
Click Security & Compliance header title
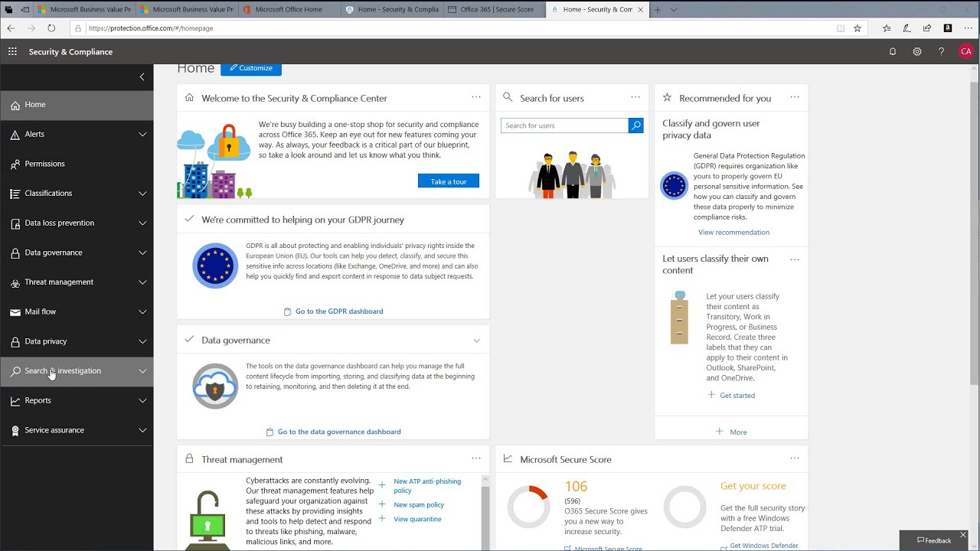[x=70, y=51]
